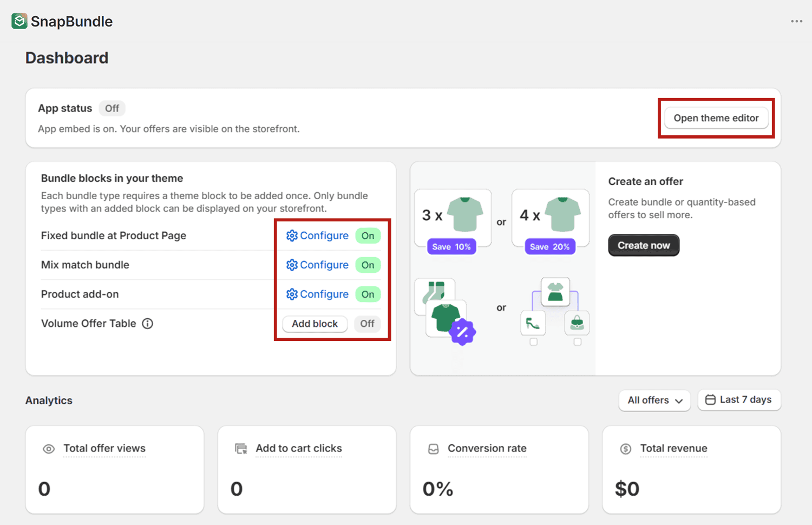Viewport: 812px width, 525px height.
Task: Click On badge in Product add-on row
Action: 368,294
